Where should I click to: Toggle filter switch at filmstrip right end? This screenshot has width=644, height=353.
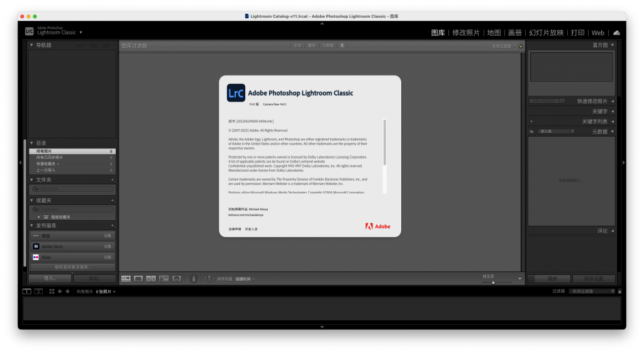coord(619,291)
